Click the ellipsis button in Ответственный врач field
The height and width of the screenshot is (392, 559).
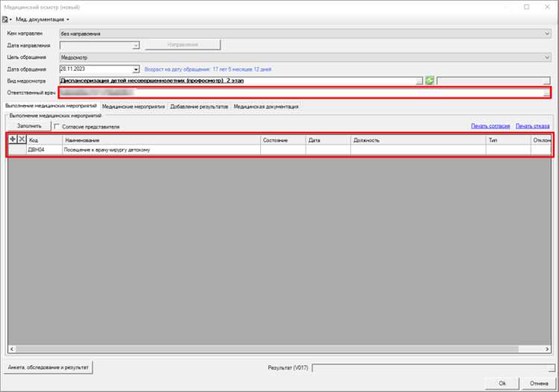coord(546,93)
